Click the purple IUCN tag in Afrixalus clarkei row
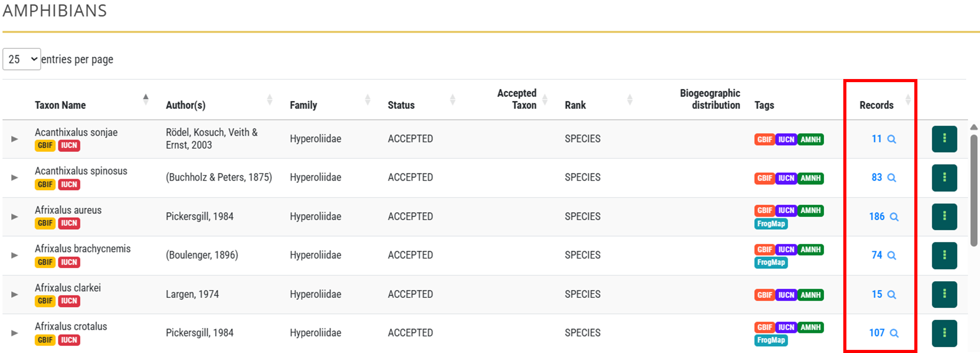The width and height of the screenshot is (980, 353). click(786, 295)
